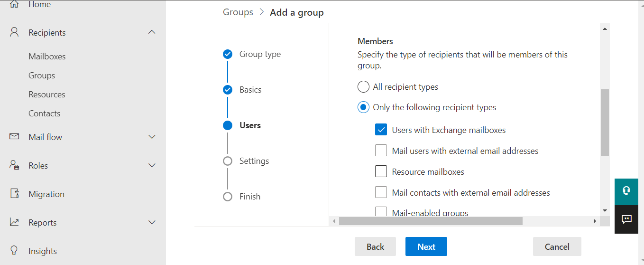Click the Mail flow envelope icon

point(14,137)
